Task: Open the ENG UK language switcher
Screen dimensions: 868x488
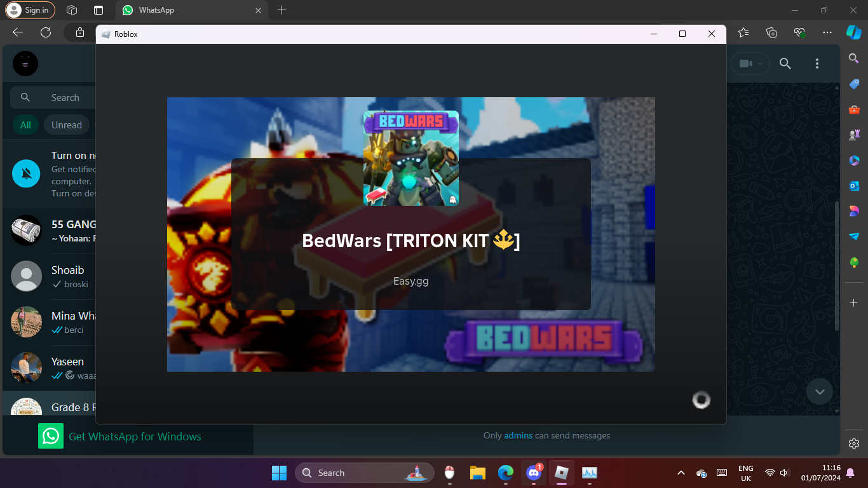Action: click(x=746, y=473)
